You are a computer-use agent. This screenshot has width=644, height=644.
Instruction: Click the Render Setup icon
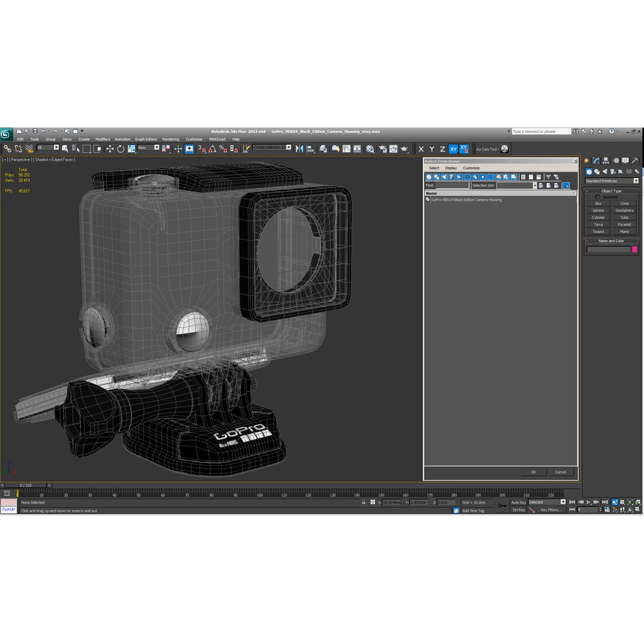[383, 148]
